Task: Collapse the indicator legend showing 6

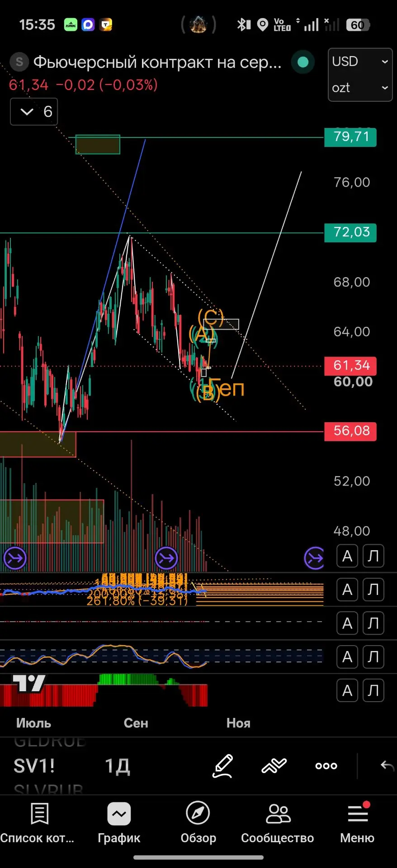Action: [34, 112]
